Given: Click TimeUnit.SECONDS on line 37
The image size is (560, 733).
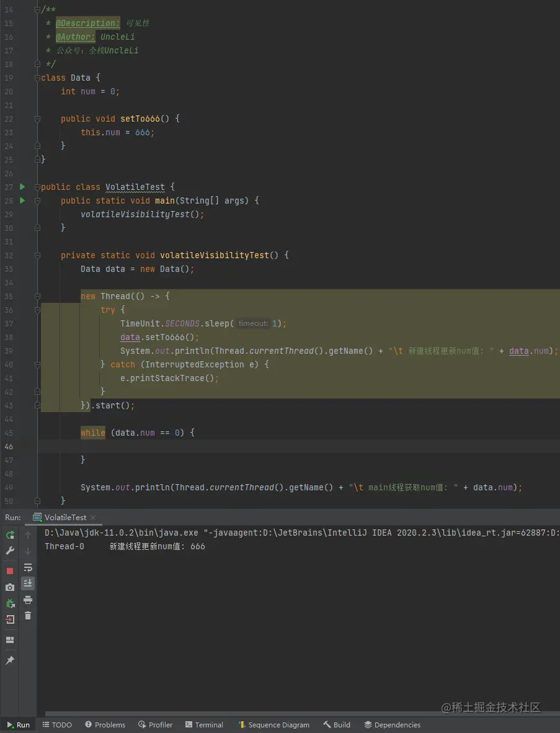Looking at the screenshot, I should coord(160,323).
